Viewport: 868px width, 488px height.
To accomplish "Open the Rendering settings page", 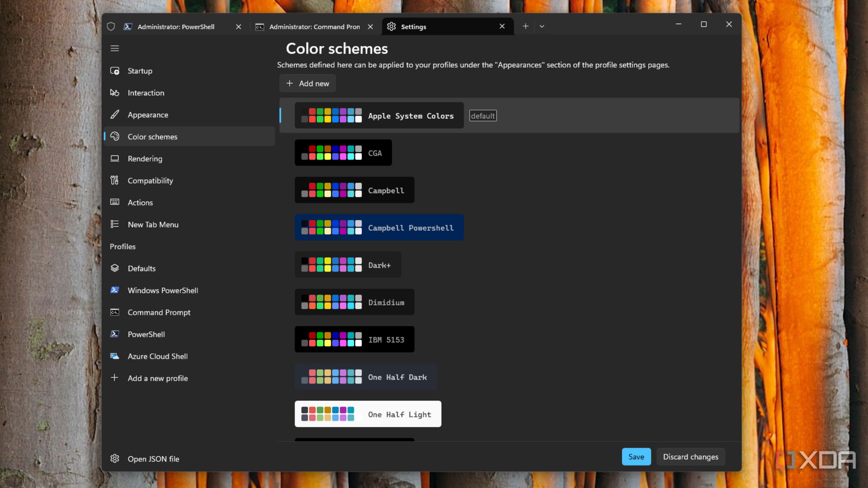I will tap(189, 159).
